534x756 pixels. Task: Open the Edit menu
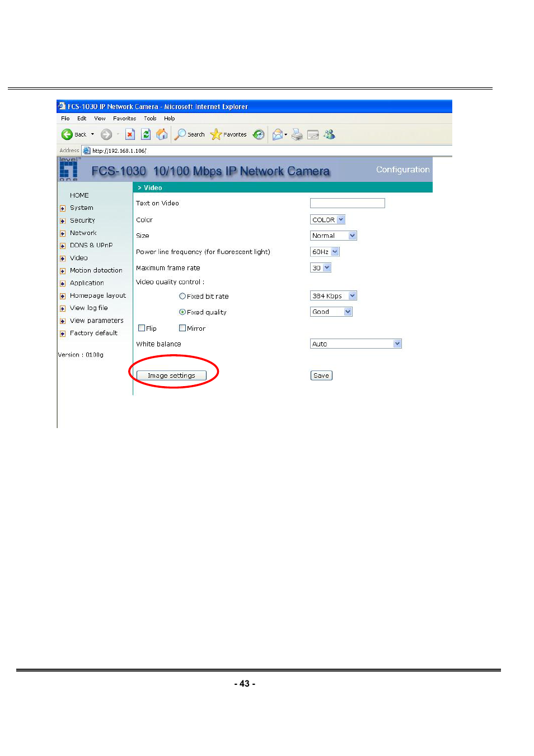(82, 119)
